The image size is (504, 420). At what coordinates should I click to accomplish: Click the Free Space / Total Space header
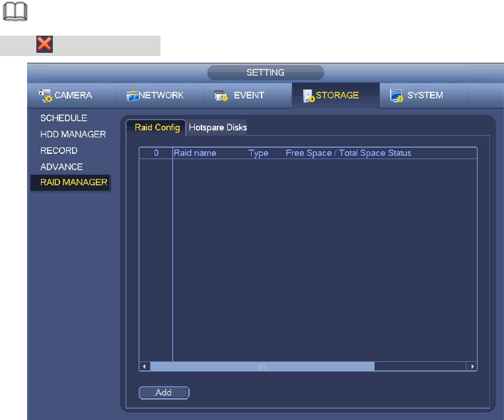coord(336,153)
